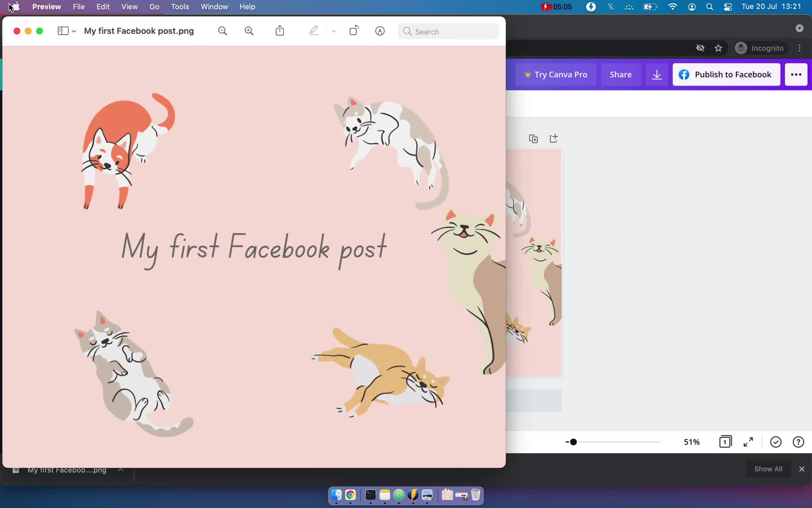Viewport: 812px width, 508px height.
Task: Open the sidebar view options in Preview
Action: (x=66, y=31)
